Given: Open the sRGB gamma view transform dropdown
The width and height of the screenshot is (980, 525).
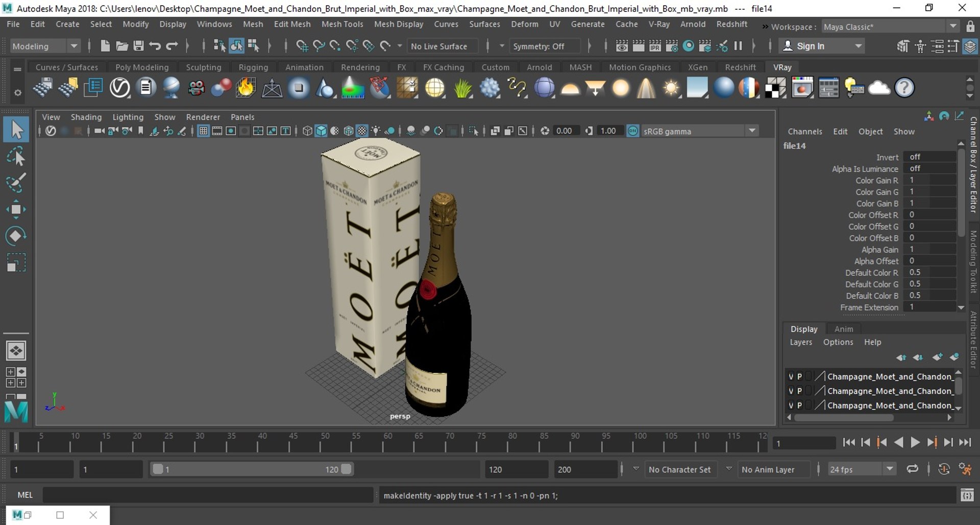Looking at the screenshot, I should [699, 131].
